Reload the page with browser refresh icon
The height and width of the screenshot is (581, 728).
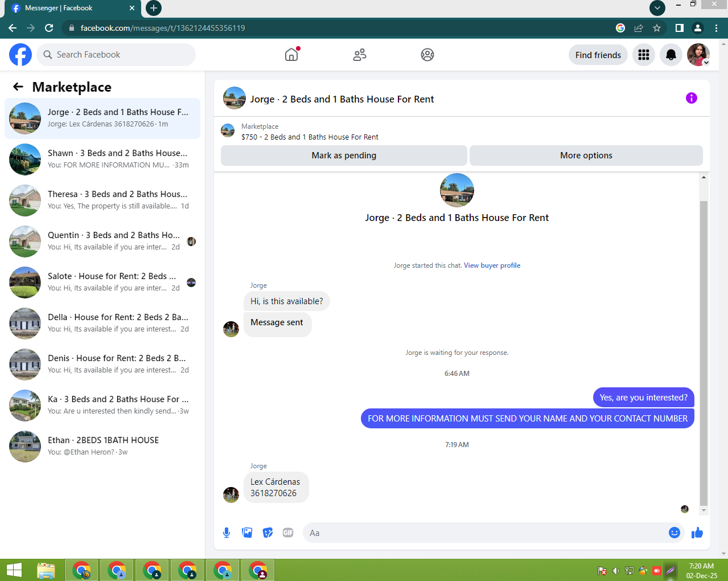click(49, 28)
